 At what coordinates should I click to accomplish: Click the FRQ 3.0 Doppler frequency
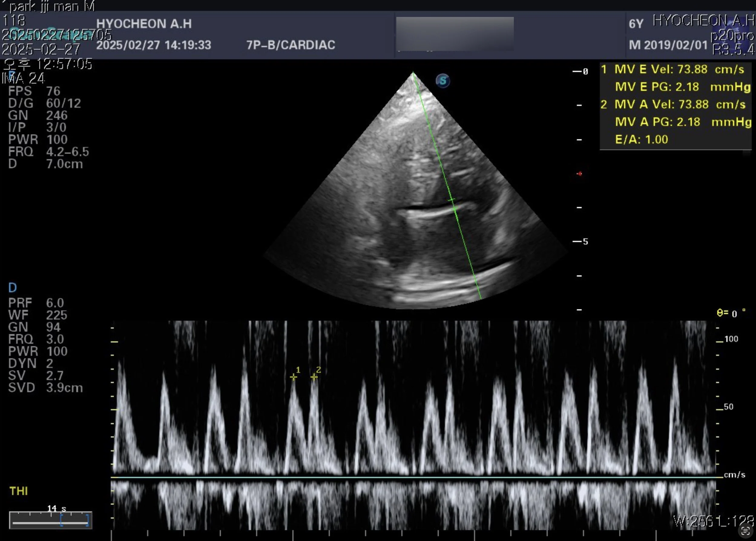36,339
